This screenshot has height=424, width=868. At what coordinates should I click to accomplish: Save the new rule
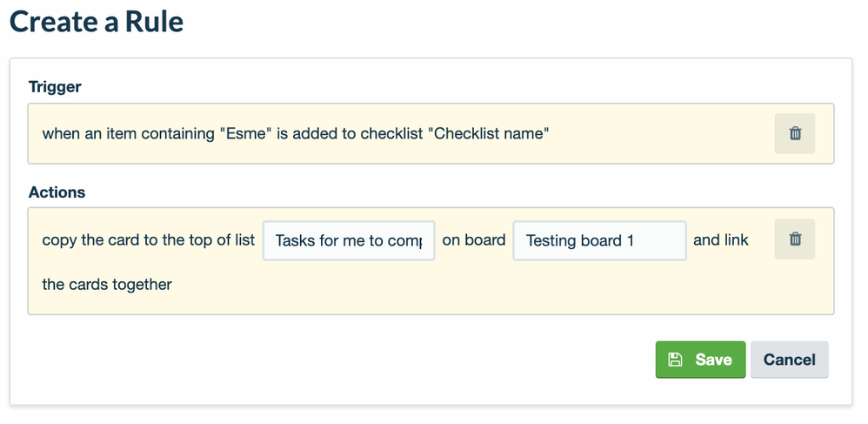coord(700,360)
